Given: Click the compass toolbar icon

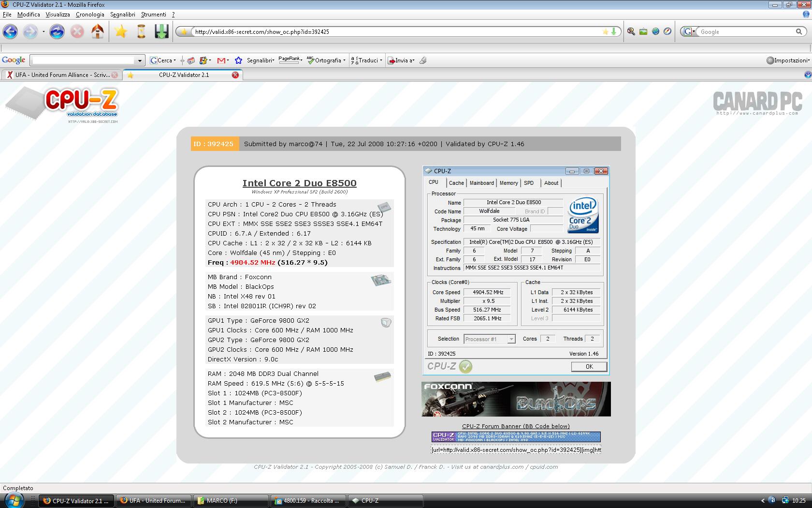Looking at the screenshot, I should click(667, 32).
